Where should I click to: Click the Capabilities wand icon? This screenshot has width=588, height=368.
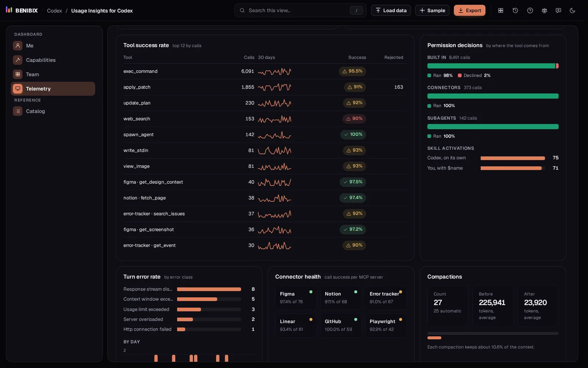tap(18, 60)
